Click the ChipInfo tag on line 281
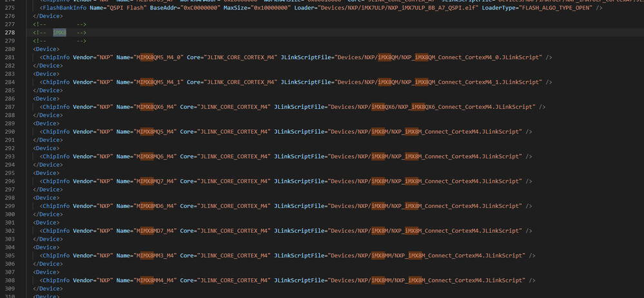The image size is (644, 298). tap(56, 57)
